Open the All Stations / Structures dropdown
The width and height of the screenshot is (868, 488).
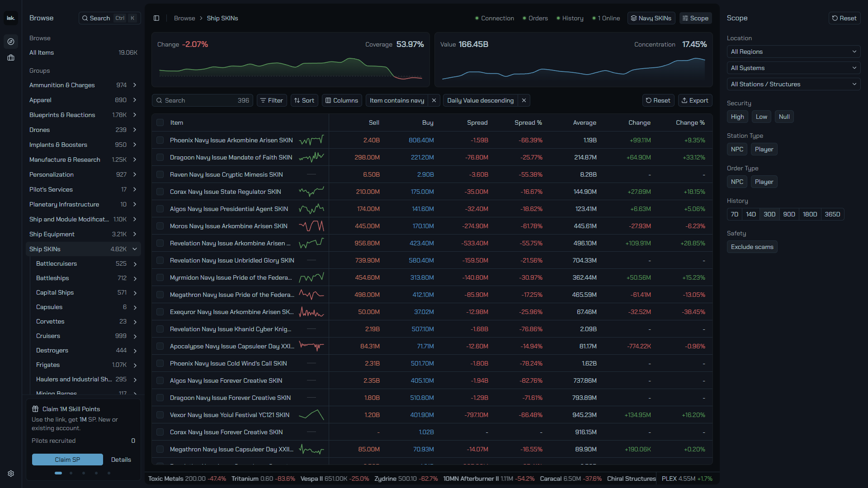pos(793,84)
